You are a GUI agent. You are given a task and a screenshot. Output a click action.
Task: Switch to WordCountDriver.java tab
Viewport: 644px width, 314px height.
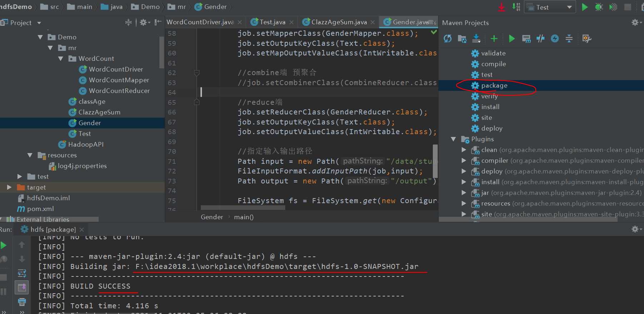204,22
